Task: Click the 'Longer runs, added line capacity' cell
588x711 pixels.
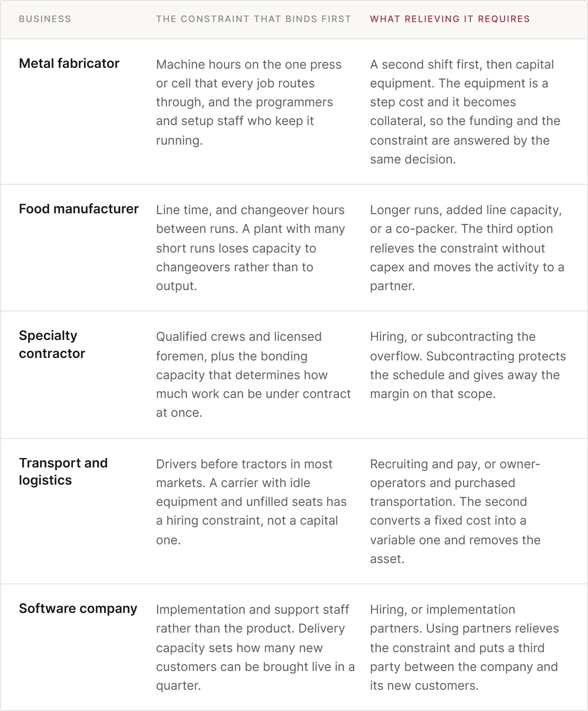Action: point(467,248)
